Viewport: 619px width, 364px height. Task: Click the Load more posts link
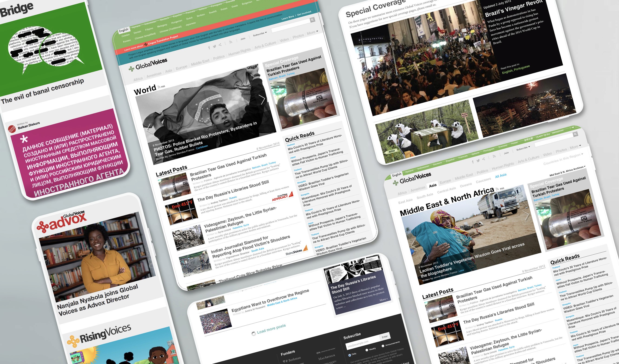[x=271, y=329]
